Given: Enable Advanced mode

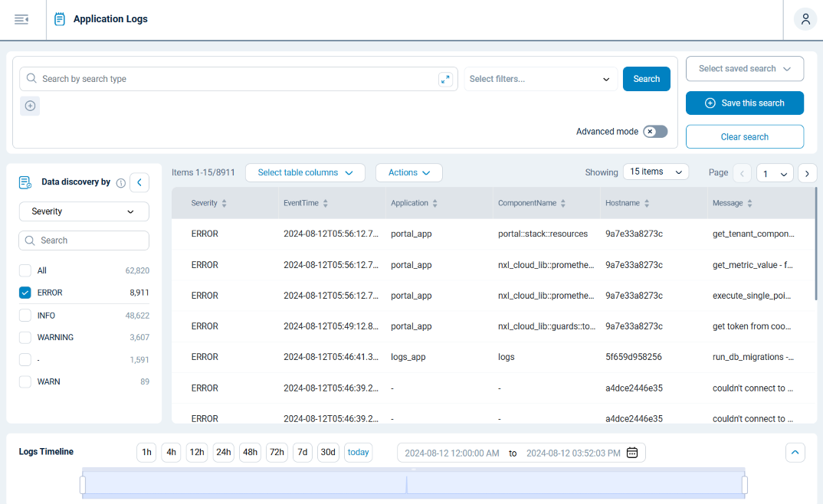Looking at the screenshot, I should point(655,131).
